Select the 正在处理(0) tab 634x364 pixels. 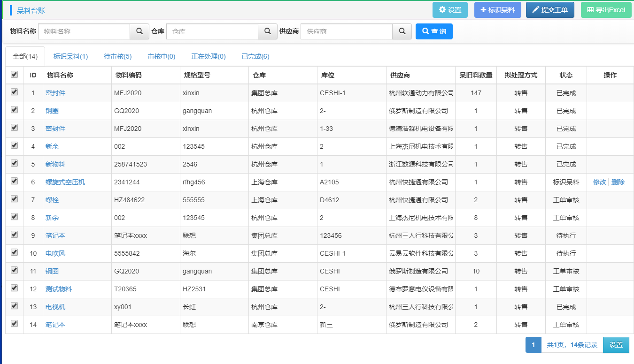click(x=209, y=56)
